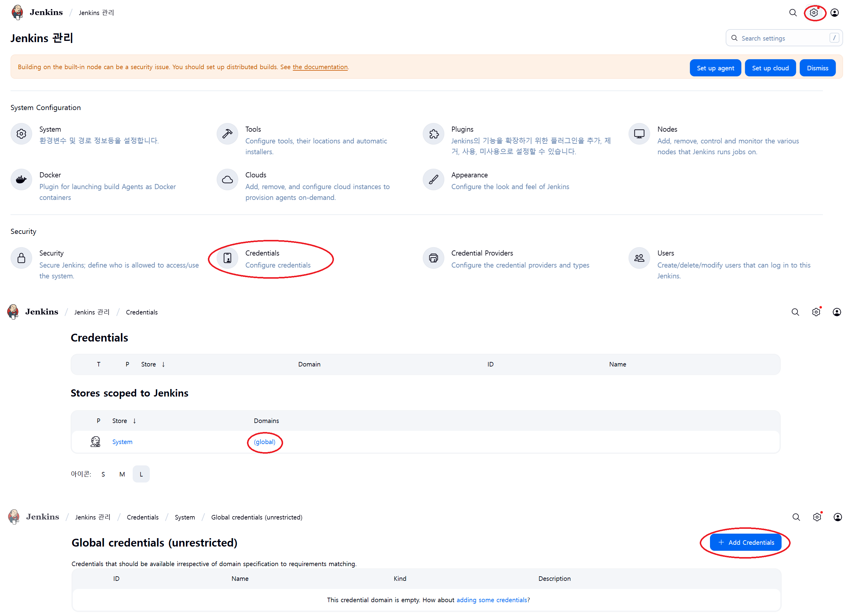Open 'the documentation' link in banner
Screen dimensions: 861x616
pyautogui.click(x=320, y=67)
